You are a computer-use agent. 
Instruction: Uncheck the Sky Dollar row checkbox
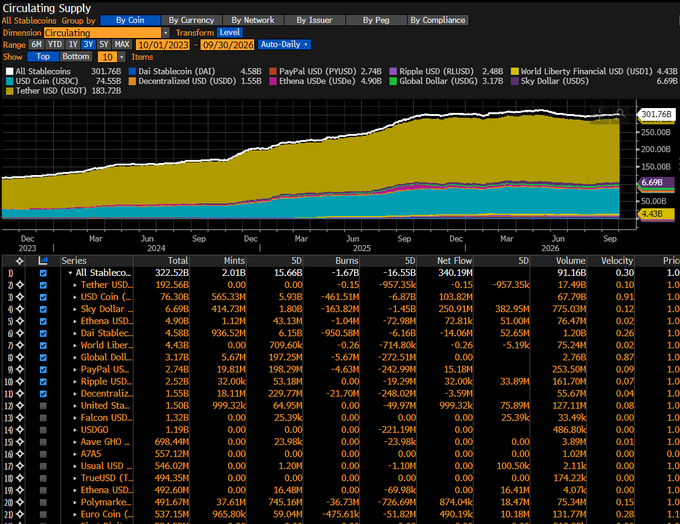point(43,309)
